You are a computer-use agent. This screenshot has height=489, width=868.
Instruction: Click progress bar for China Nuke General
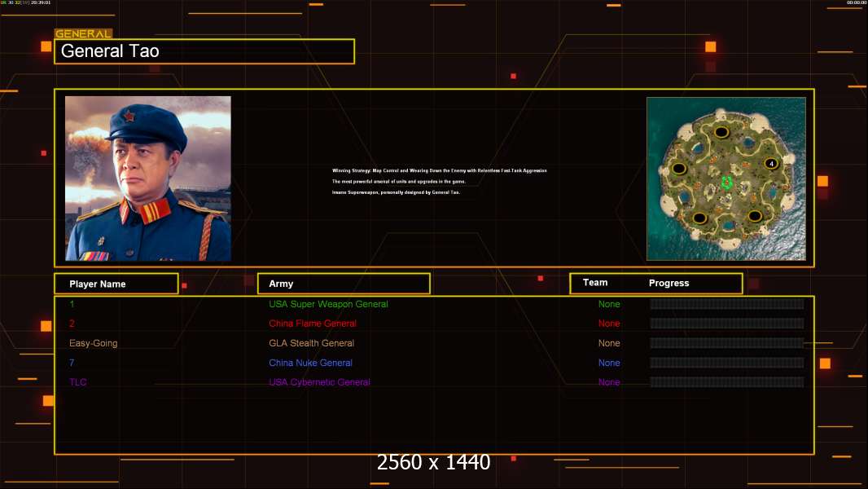727,363
